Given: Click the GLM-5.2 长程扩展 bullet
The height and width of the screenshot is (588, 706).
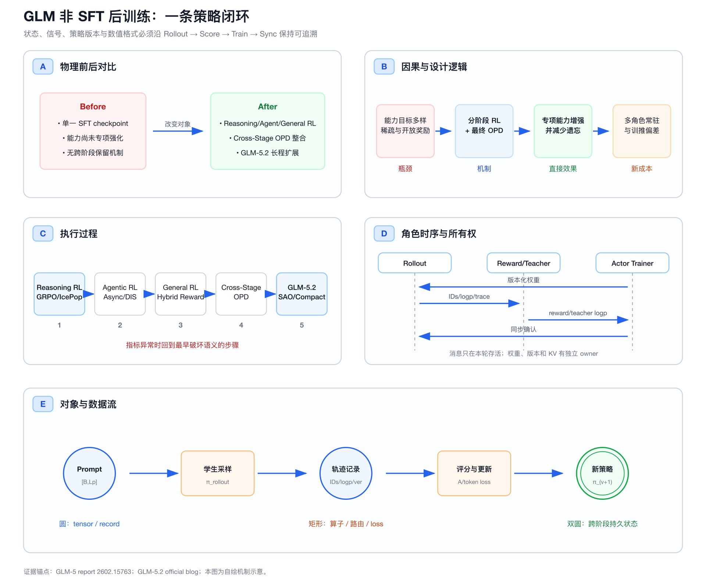Looking at the screenshot, I should click(x=268, y=153).
